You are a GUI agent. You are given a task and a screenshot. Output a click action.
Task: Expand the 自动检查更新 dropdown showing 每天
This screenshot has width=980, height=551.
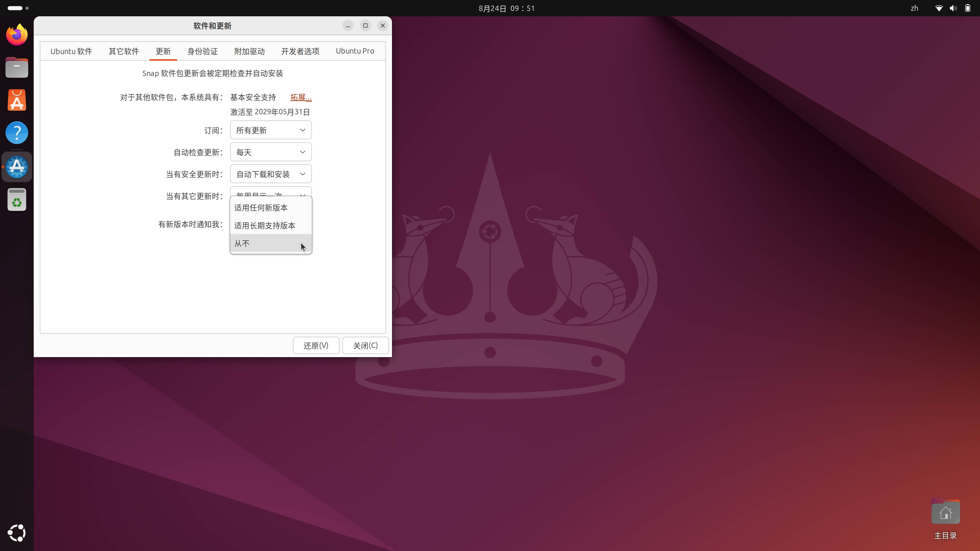click(x=271, y=152)
